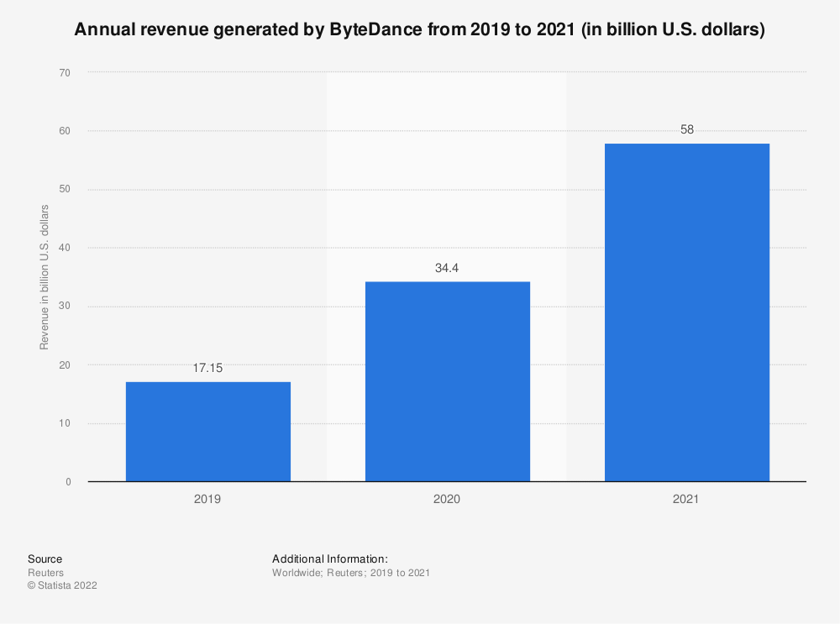Screen dimensions: 840x624
Task: Click the 2021 x-axis label
Action: [686, 499]
